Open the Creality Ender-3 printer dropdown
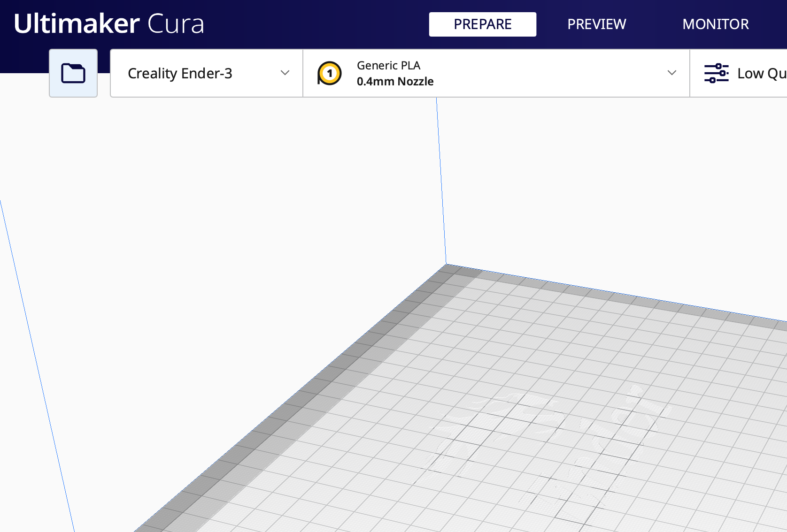Screen dimensions: 787x532 tap(207, 73)
